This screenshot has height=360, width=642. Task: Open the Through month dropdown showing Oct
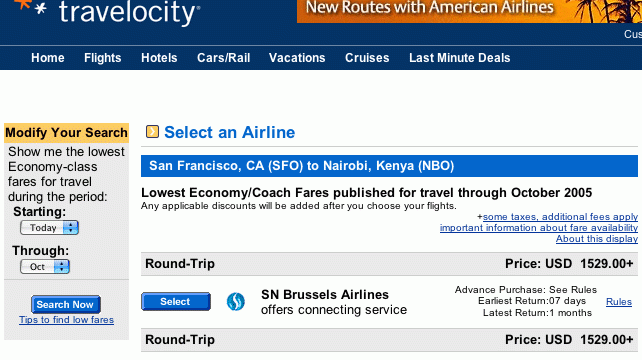(45, 267)
